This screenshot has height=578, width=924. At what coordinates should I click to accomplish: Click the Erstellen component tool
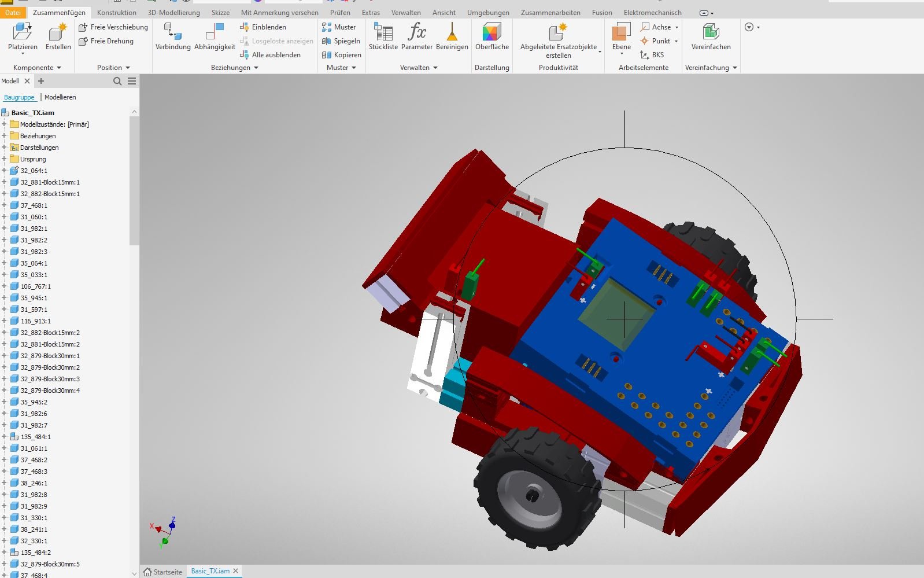coord(58,38)
